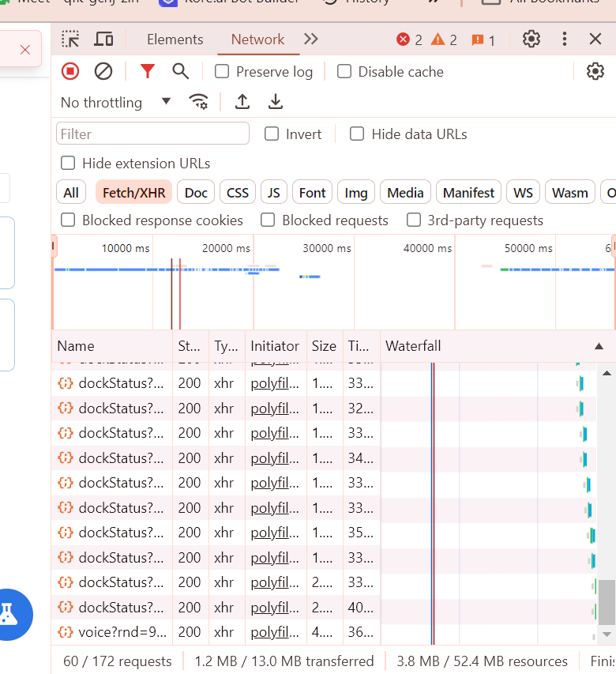Click the Export HAR download icon
Screen dimensions: 616x674
[275, 102]
